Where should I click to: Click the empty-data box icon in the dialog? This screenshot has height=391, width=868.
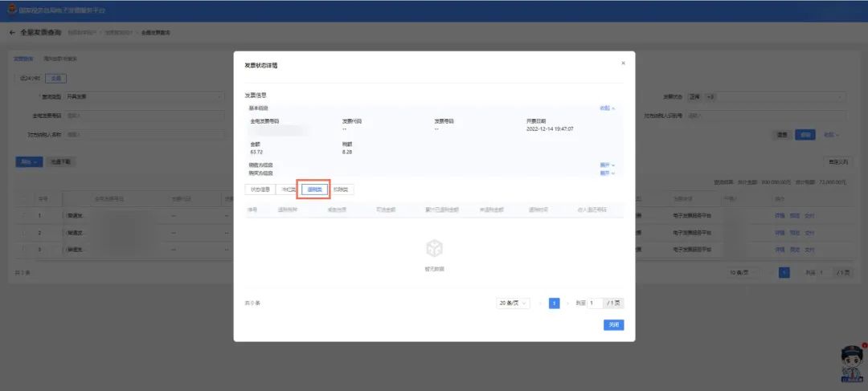[434, 249]
